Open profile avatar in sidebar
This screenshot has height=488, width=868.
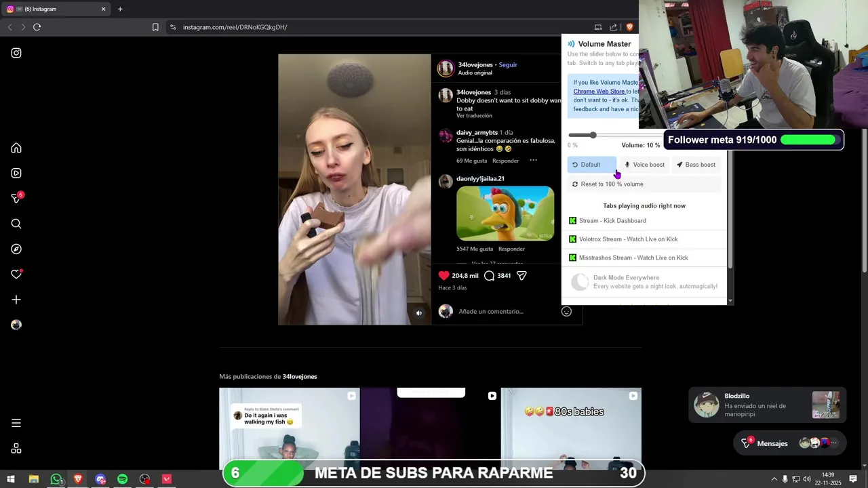pyautogui.click(x=16, y=325)
